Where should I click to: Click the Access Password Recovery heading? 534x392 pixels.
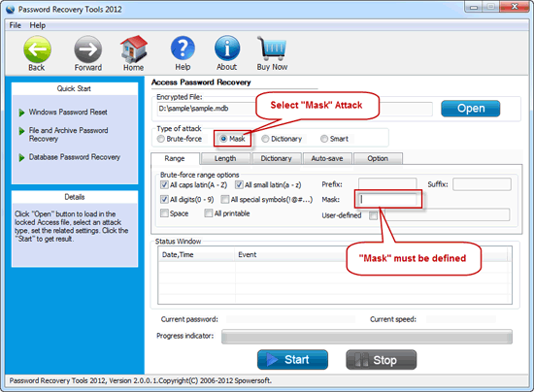pyautogui.click(x=201, y=82)
